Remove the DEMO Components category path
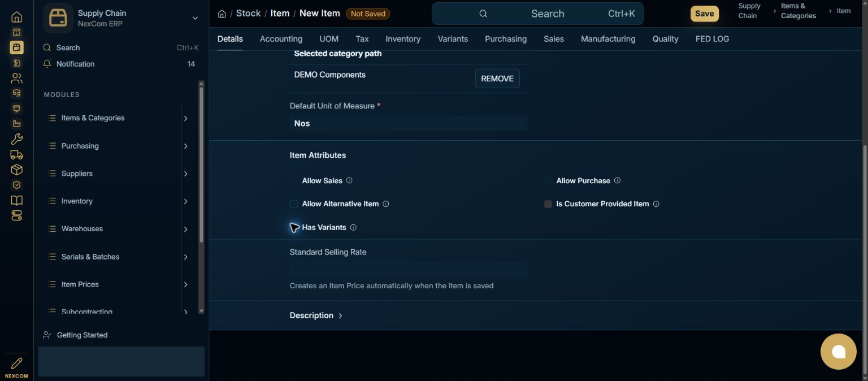Screen dimensions: 868x381 point(497,79)
